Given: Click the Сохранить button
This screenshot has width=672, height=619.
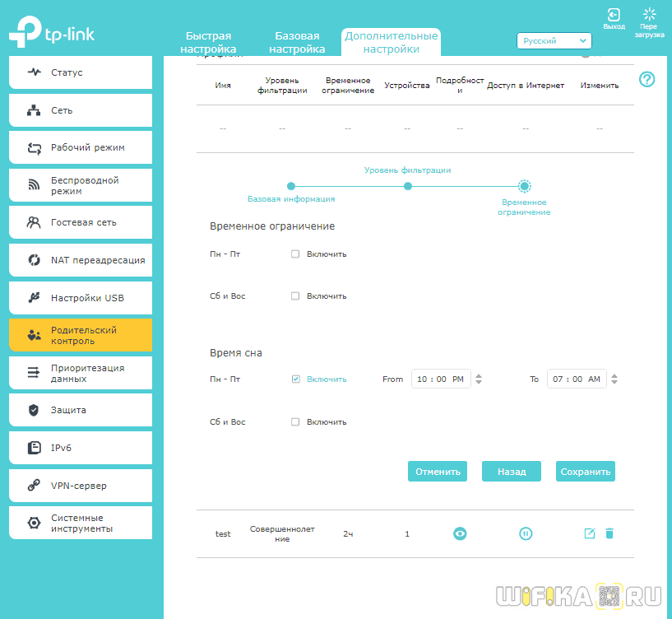Looking at the screenshot, I should (x=585, y=472).
